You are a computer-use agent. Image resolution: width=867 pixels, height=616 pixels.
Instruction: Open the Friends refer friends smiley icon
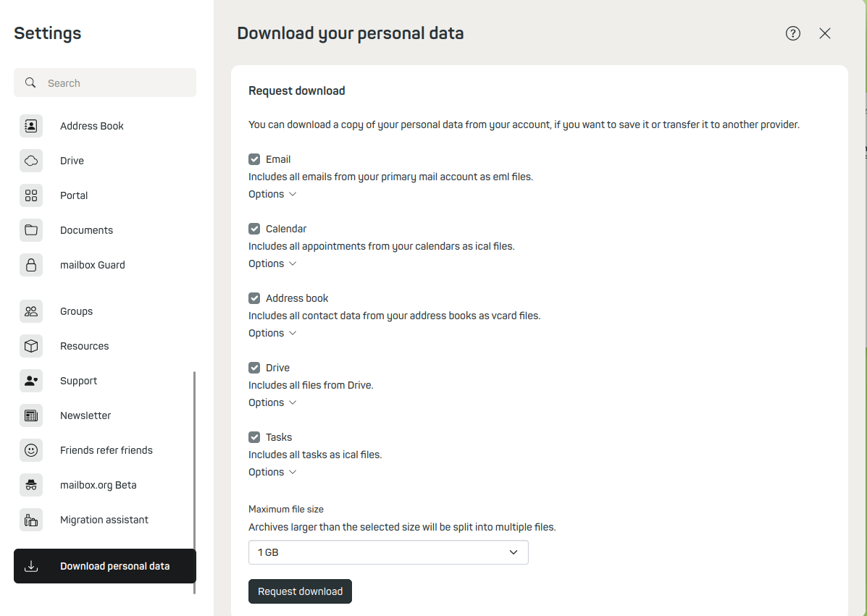pos(31,450)
